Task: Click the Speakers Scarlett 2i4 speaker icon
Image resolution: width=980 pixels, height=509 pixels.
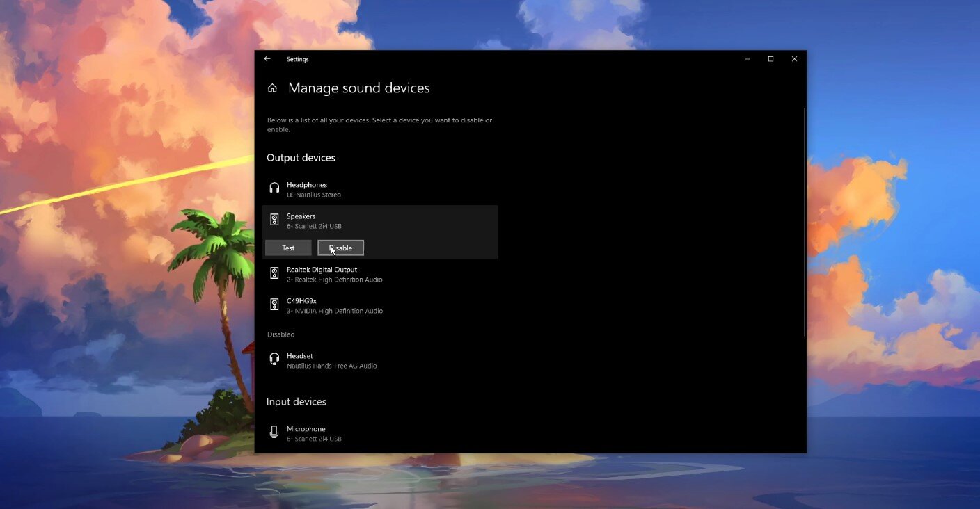Action: tap(274, 220)
